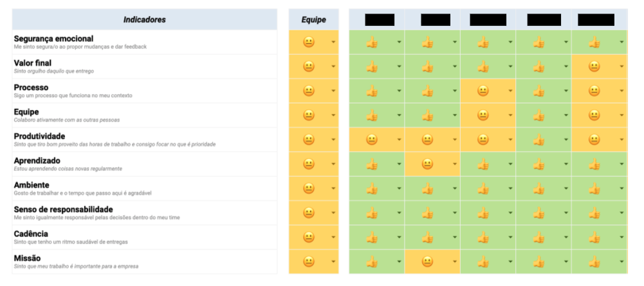Click the Indicadores column header
Viewport: 644px width, 286px height.
point(144,20)
